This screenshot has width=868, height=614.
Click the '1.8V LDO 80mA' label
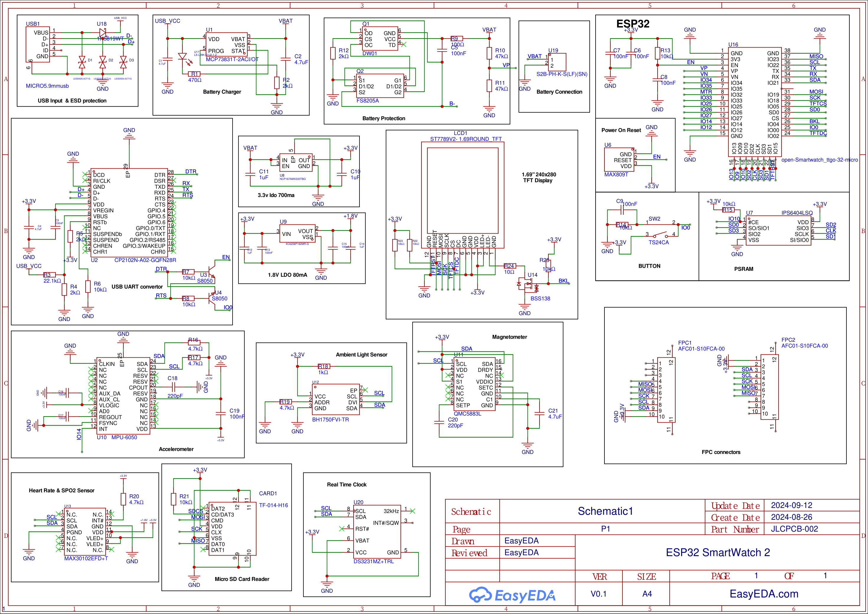point(287,275)
